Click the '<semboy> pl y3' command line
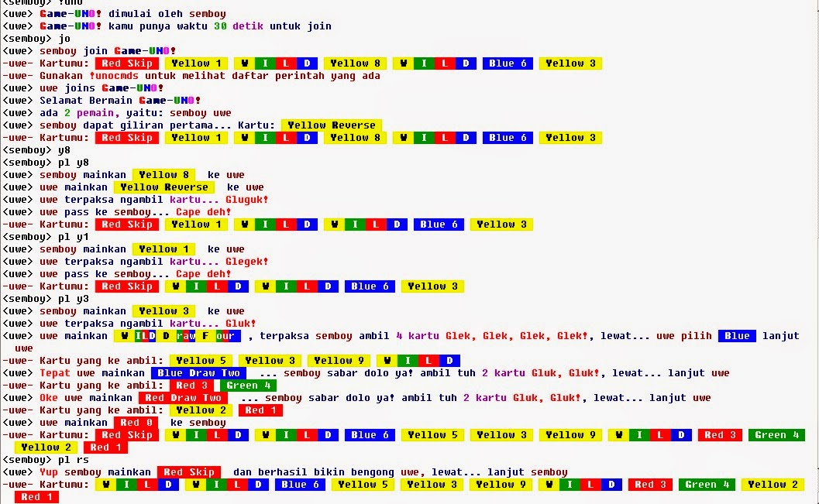 46,299
